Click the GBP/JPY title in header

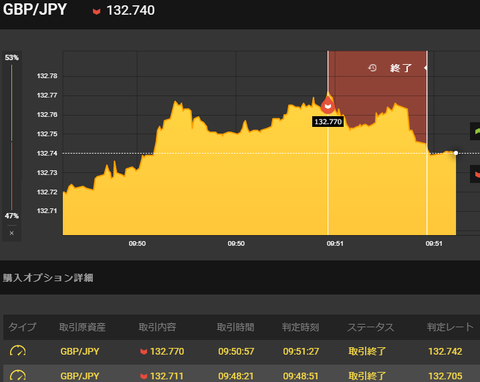(35, 9)
